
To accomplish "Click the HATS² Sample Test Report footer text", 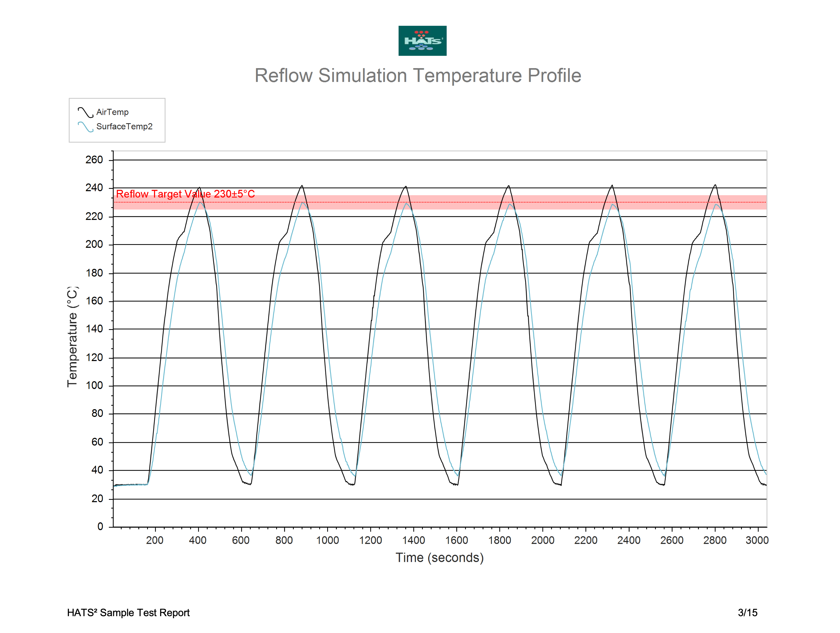I will (x=128, y=613).
